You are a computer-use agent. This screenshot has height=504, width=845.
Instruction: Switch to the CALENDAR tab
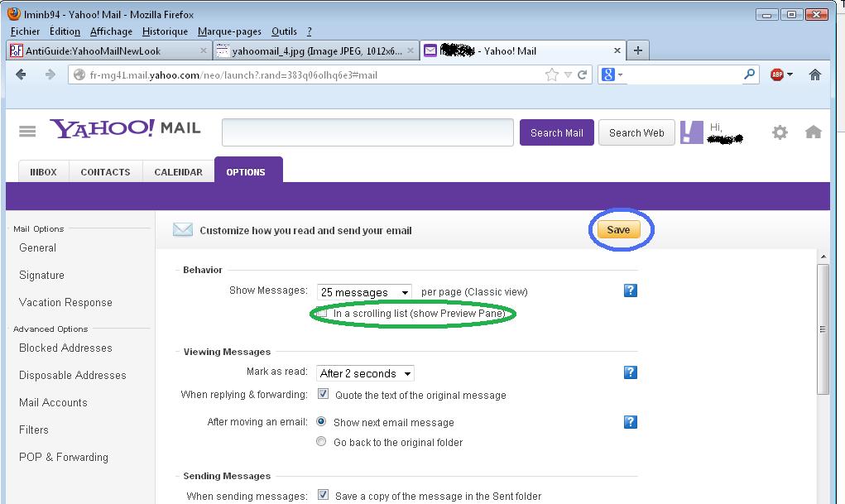point(179,172)
